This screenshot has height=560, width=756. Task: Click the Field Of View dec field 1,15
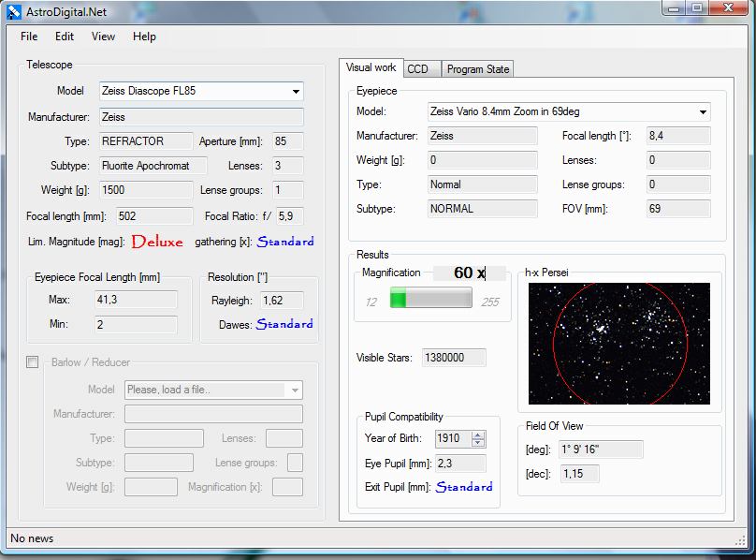pos(579,474)
